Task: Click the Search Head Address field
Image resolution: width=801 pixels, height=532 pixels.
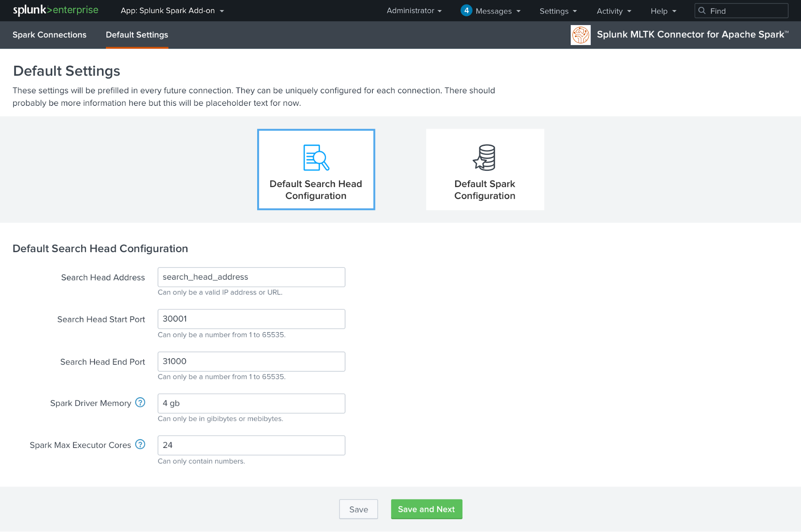Action: coord(251,277)
